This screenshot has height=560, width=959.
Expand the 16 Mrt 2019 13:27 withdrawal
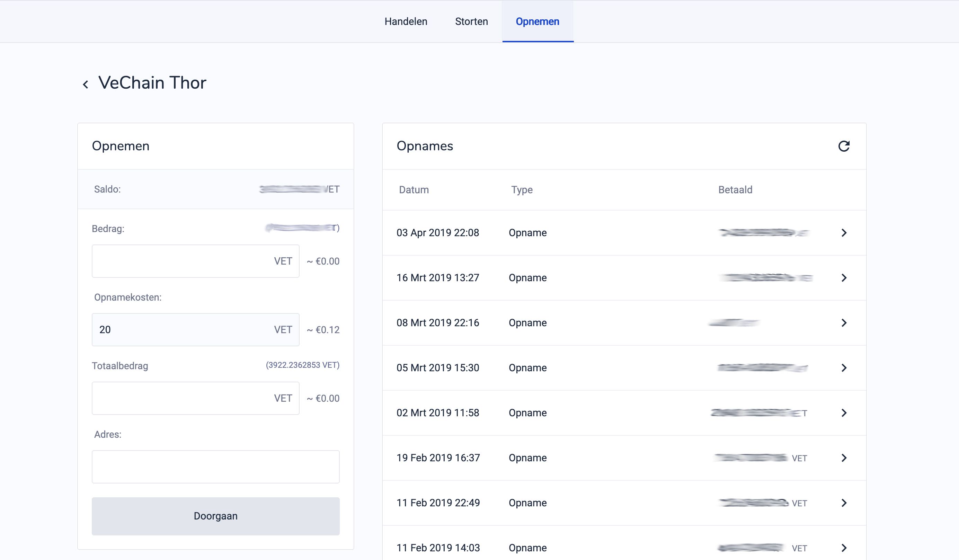click(844, 278)
